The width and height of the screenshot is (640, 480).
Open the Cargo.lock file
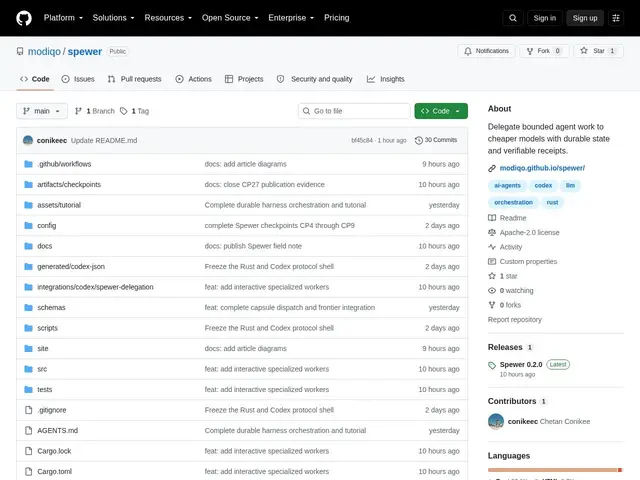tap(54, 451)
